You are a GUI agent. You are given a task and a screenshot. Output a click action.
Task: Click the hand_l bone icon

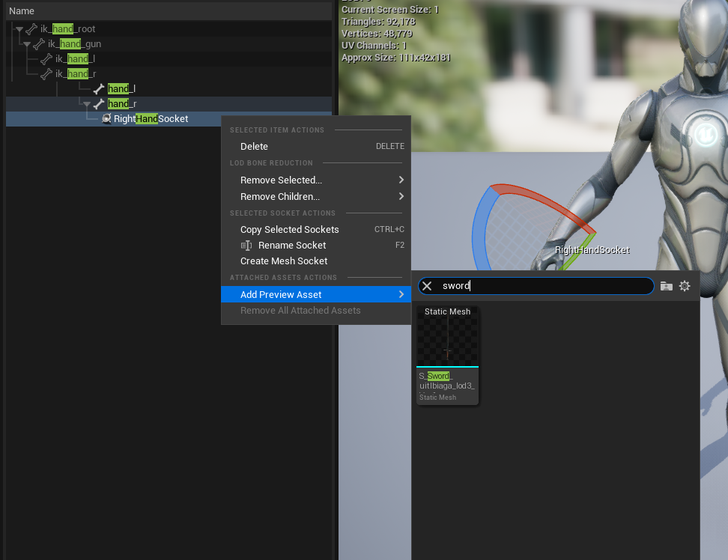[99, 88]
